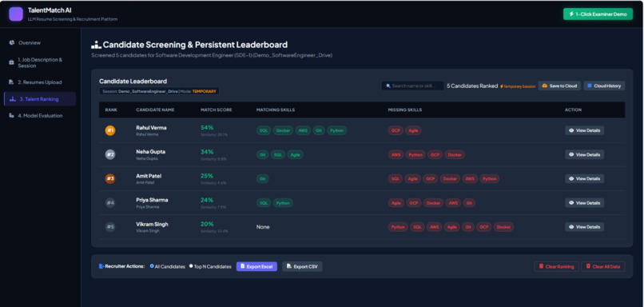Click the 5 Candidates Ranked text
This screenshot has width=644, height=307.
click(x=472, y=86)
